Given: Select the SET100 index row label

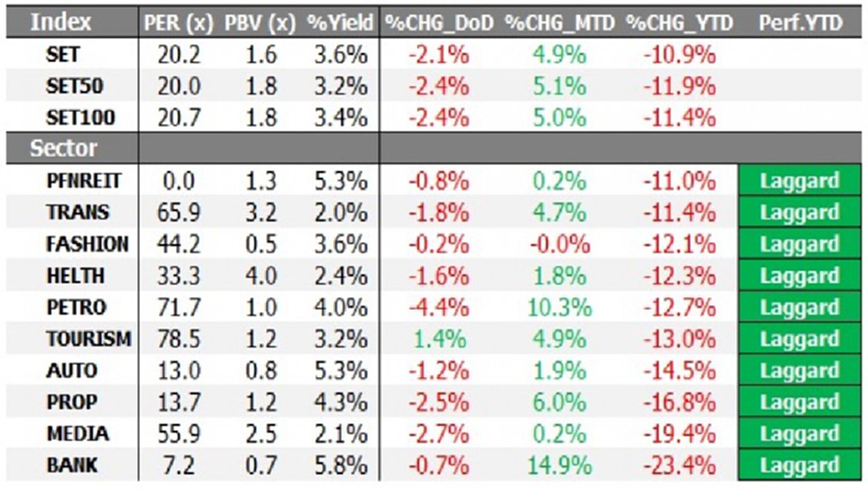Looking at the screenshot, I should click(80, 117).
